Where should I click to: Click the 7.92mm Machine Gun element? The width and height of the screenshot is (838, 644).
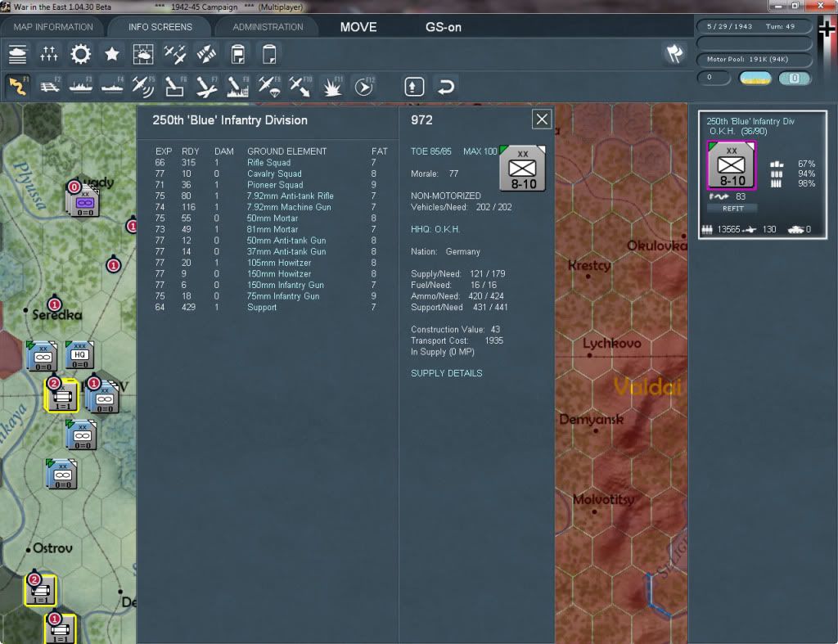pos(289,207)
